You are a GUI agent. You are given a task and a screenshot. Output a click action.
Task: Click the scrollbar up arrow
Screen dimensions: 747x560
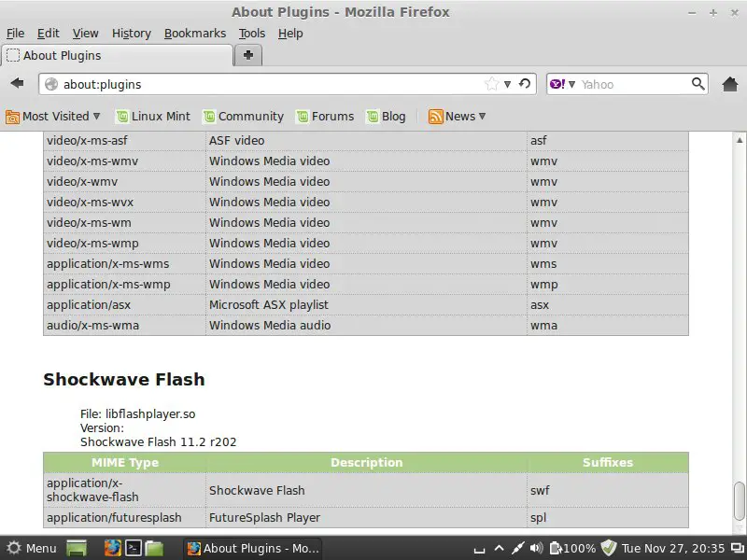click(740, 140)
